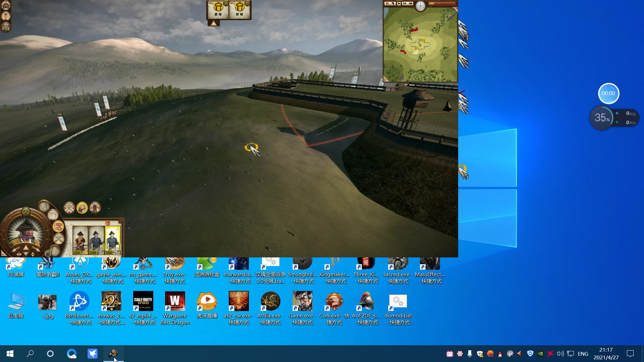The width and height of the screenshot is (644, 362).
Task: Click the battle balance of power bar
Action: point(442,4)
